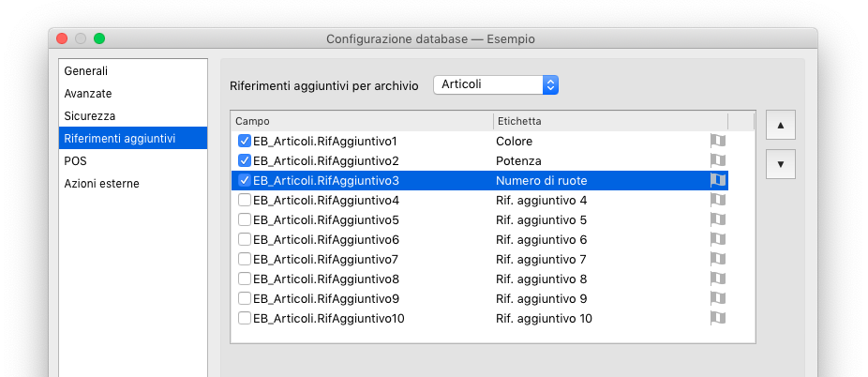This screenshot has height=377, width=868.
Task: Select the Rif. aggiuntivo 9 label cell
Action: tap(542, 298)
